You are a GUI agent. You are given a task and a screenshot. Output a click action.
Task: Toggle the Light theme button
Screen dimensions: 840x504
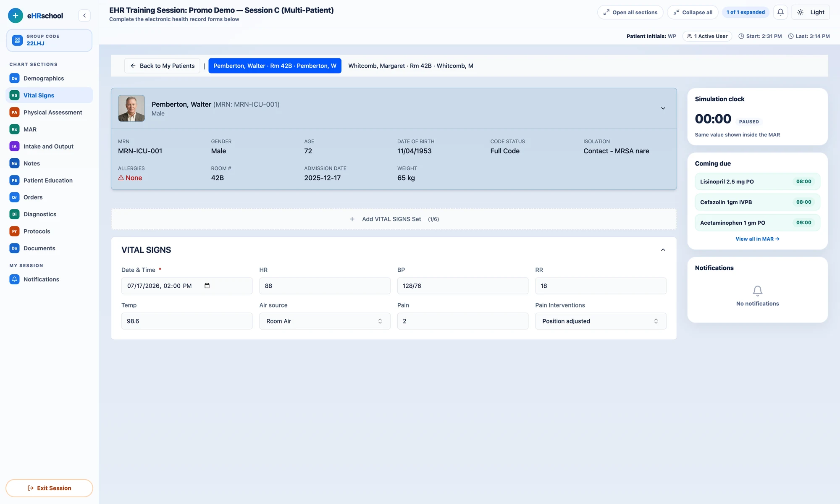811,12
